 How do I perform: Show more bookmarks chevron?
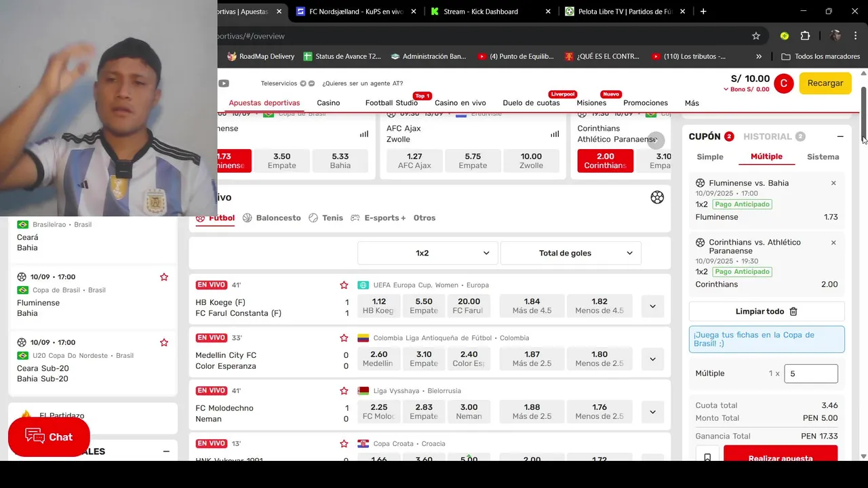click(759, 56)
